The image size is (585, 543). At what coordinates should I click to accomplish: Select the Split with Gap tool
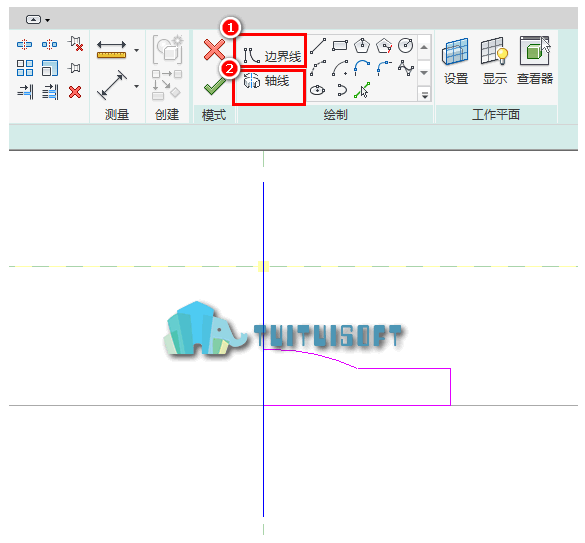coord(50,44)
